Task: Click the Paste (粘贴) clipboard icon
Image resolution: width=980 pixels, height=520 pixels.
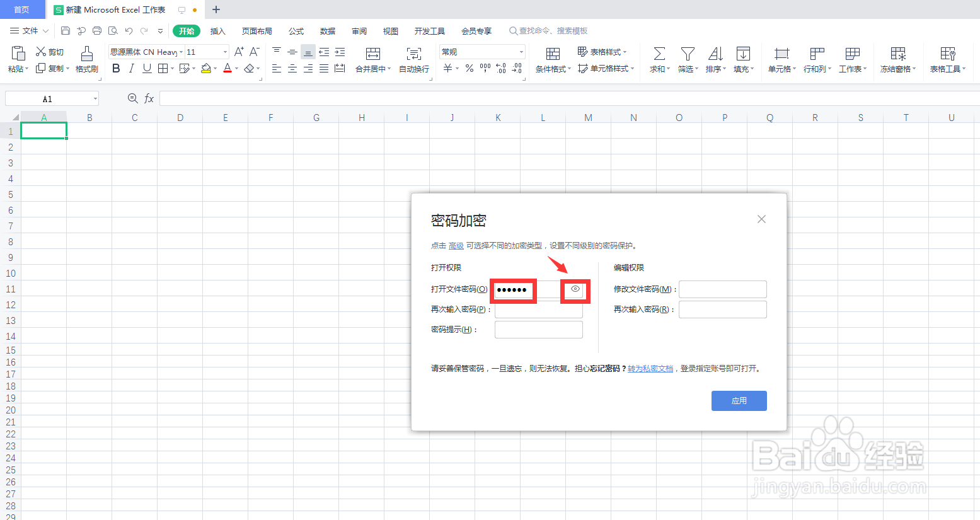Action: (x=18, y=53)
